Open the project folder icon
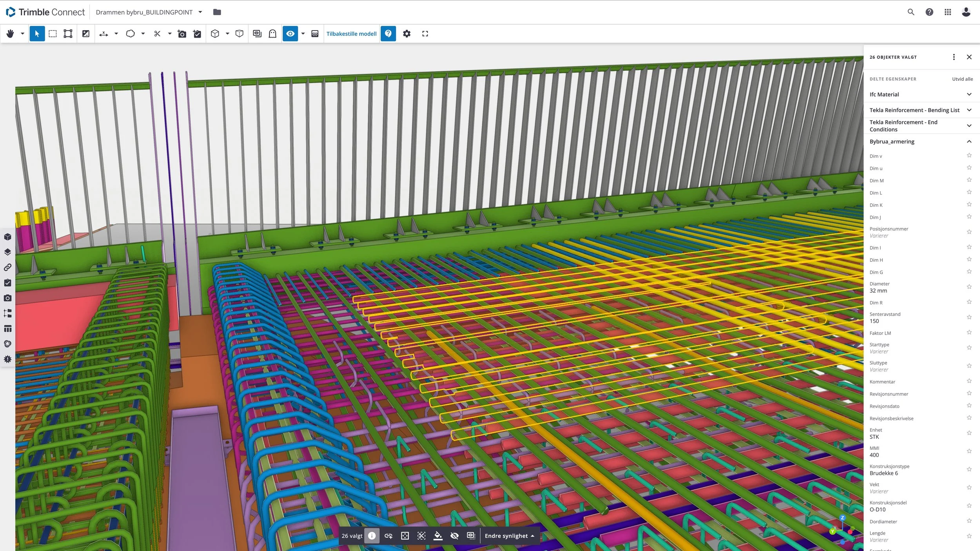Screen dimensions: 980x551 pos(217,12)
